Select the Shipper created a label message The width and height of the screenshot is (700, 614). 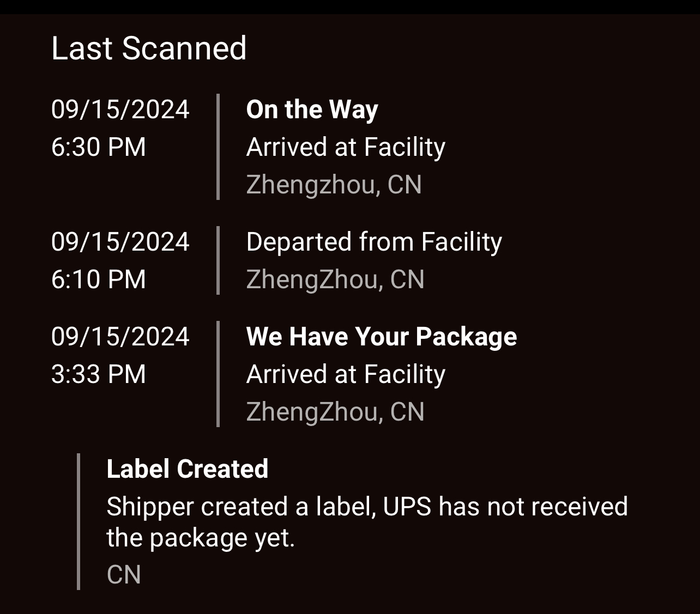click(367, 522)
